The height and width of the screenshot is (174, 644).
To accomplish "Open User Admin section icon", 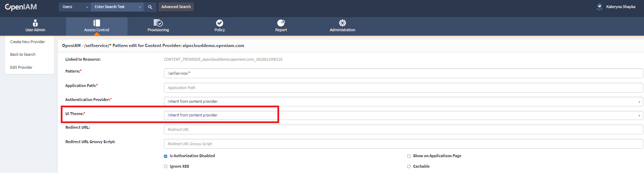I will tap(35, 23).
